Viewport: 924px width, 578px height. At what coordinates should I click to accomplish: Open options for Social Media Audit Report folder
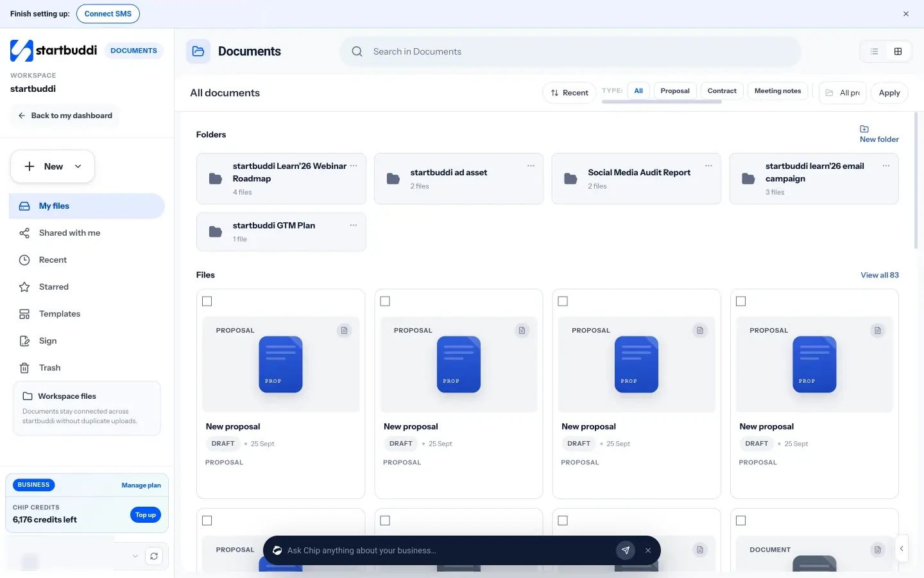tap(708, 166)
